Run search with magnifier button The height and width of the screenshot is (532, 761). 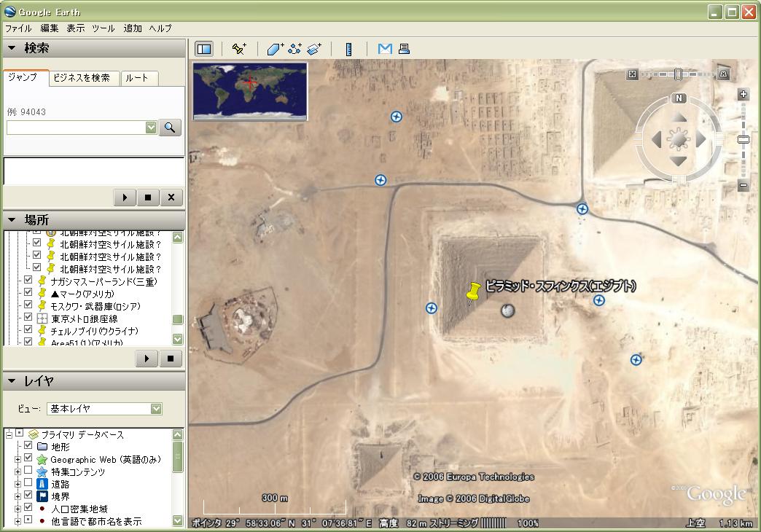point(170,128)
